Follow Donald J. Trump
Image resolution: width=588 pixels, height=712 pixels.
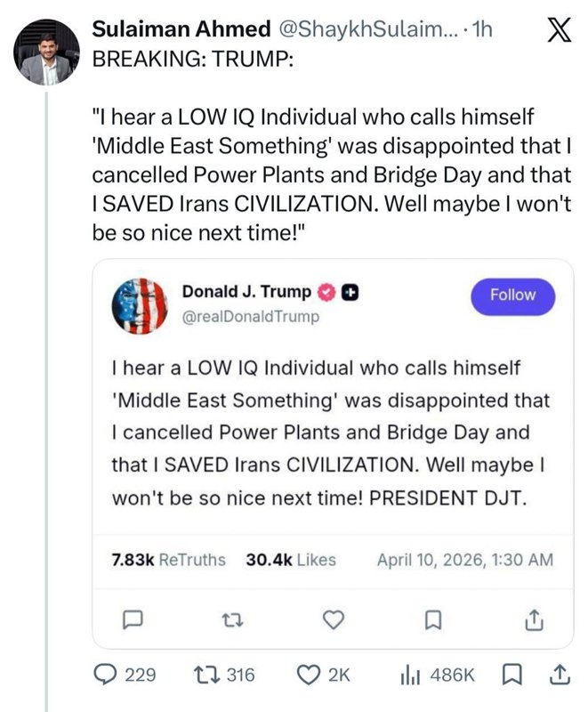tap(512, 295)
